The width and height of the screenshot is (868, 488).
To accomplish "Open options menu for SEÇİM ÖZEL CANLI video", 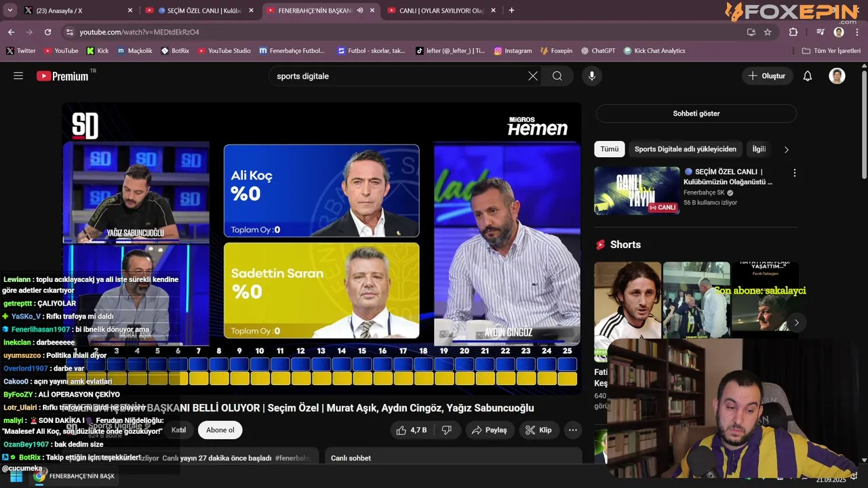I will coord(795,173).
